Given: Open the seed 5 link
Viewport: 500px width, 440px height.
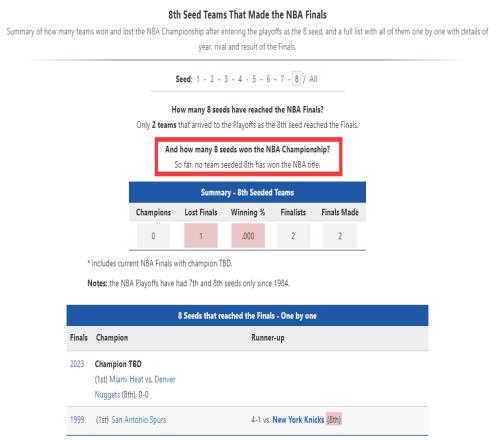Looking at the screenshot, I should [x=254, y=79].
